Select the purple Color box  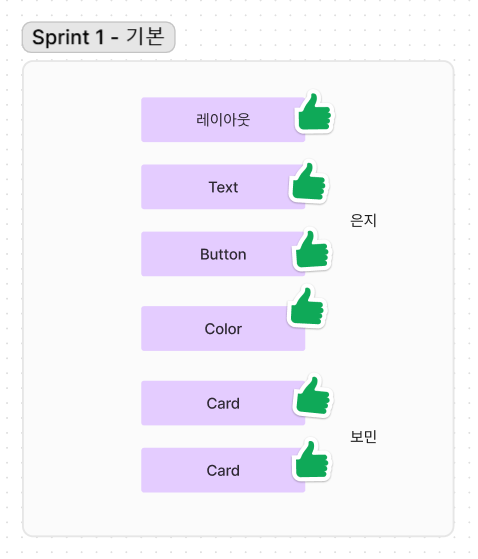tap(223, 328)
